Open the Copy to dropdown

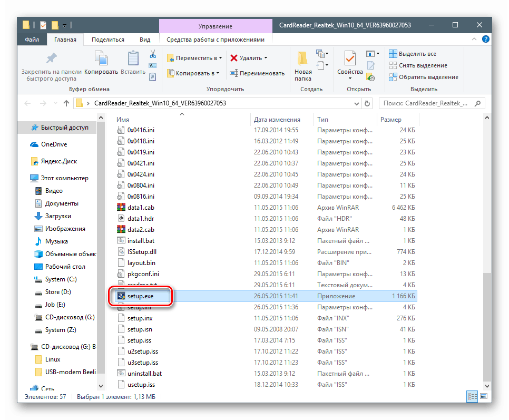coord(193,73)
